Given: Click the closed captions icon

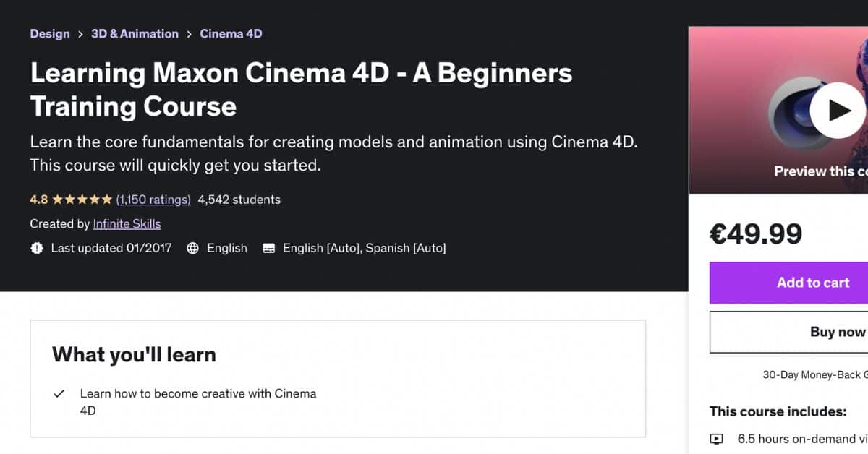Looking at the screenshot, I should point(268,248).
